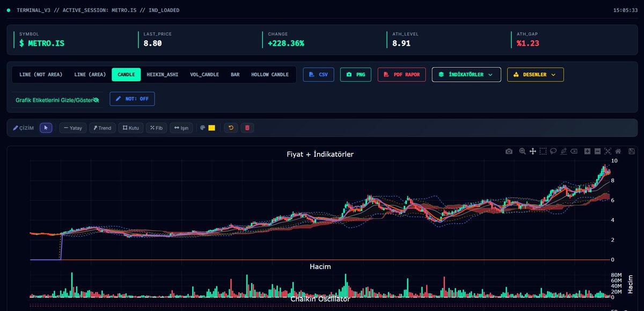Export chart with the PNG button
644x311 pixels.
[356, 75]
